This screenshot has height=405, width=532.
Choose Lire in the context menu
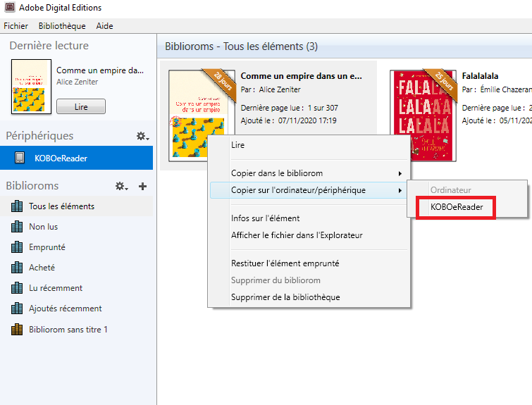click(x=309, y=145)
